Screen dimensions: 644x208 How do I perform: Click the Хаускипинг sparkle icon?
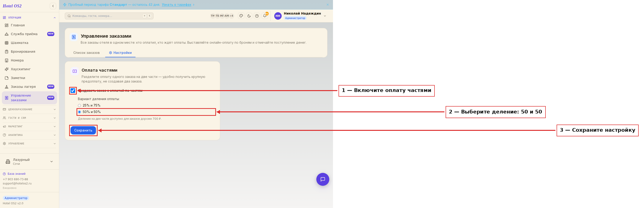point(7,69)
